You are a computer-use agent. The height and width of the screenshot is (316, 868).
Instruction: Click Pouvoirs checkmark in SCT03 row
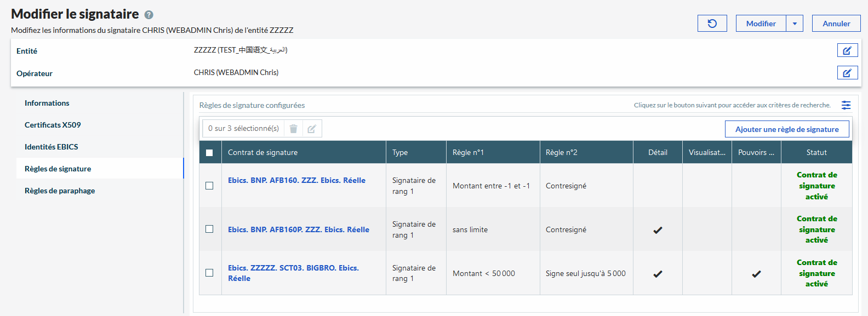click(756, 274)
